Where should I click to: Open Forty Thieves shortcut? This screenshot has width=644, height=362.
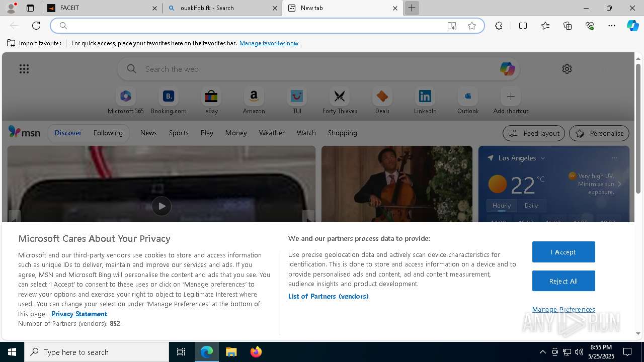click(x=340, y=101)
